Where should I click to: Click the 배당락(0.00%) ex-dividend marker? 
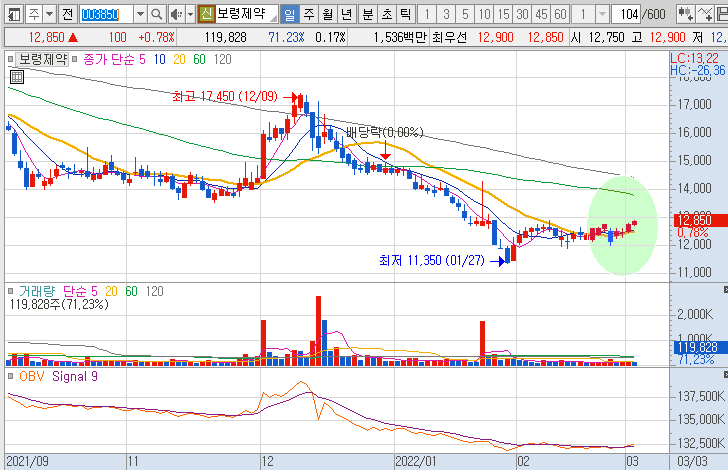pos(385,132)
